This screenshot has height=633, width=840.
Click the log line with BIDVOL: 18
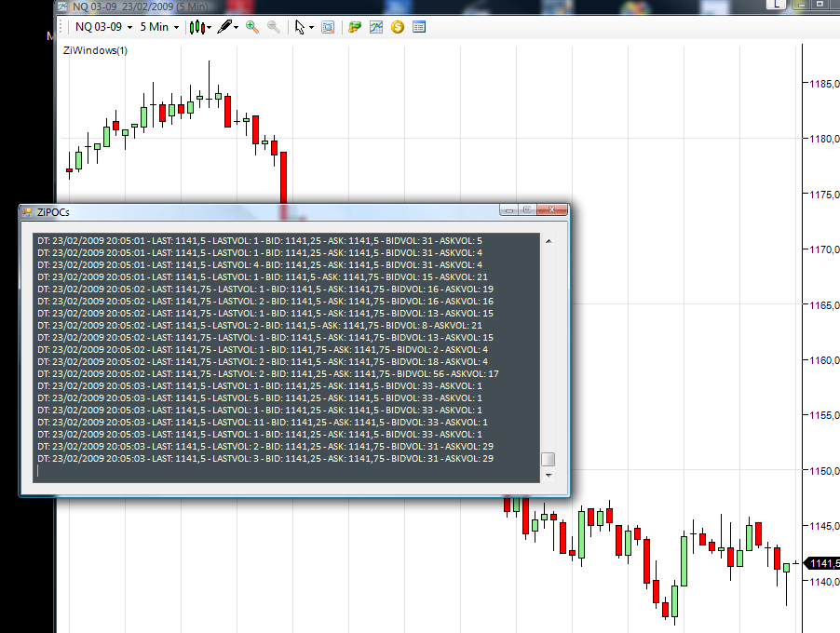[263, 361]
